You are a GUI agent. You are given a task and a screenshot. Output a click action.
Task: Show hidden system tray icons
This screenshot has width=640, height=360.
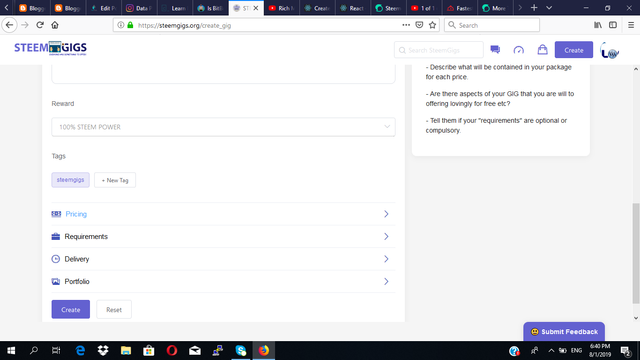pos(551,350)
